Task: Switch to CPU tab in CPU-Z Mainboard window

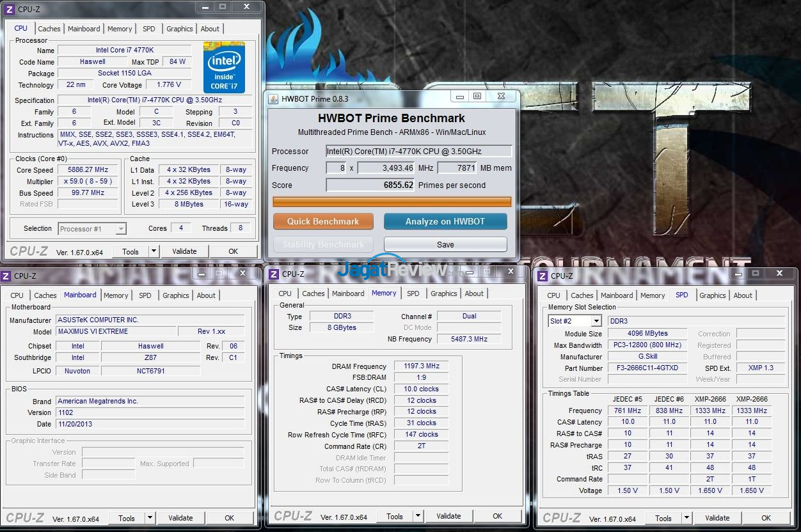Action: click(x=17, y=295)
